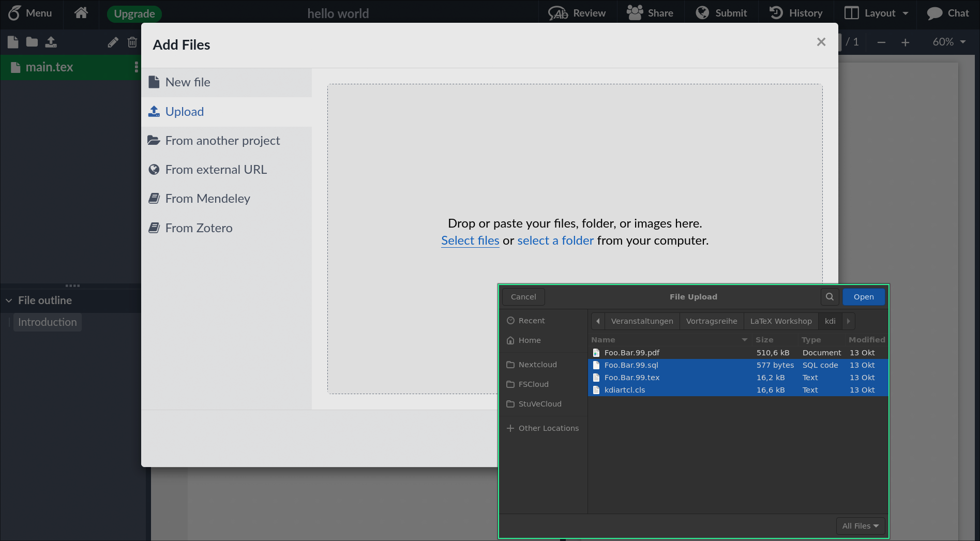The height and width of the screenshot is (541, 980).
Task: Go to the home projects icon
Action: (x=81, y=13)
